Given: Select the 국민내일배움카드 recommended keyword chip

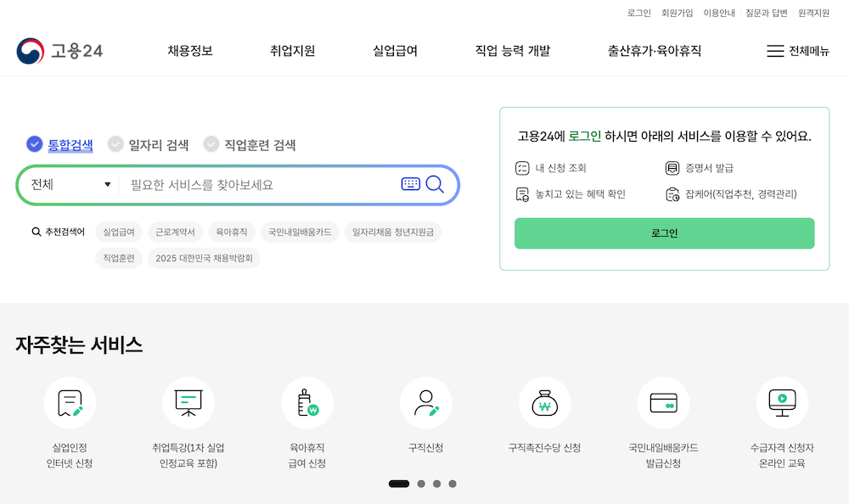Looking at the screenshot, I should click(300, 232).
